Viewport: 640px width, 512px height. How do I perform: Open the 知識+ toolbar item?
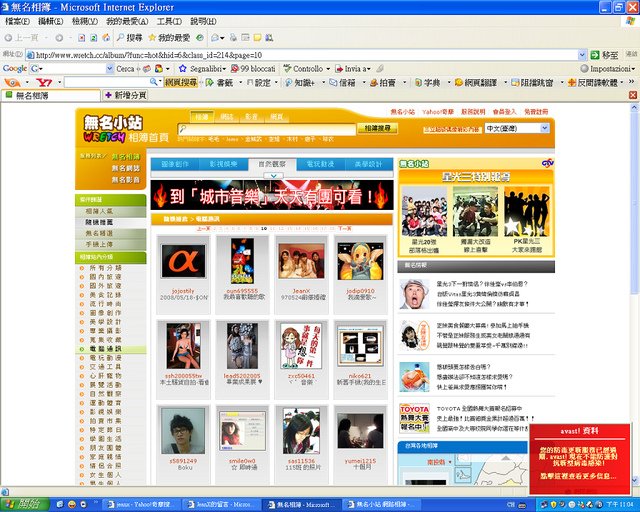pyautogui.click(x=300, y=82)
